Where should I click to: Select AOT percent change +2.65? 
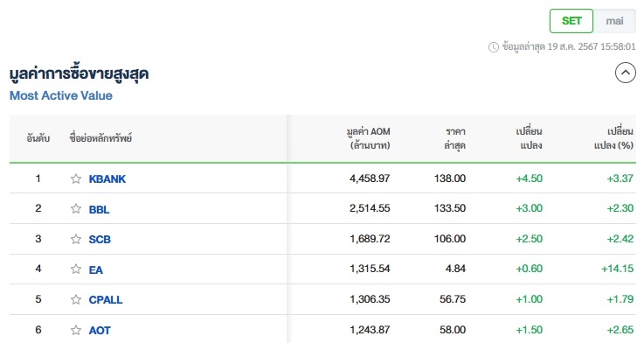point(620,330)
